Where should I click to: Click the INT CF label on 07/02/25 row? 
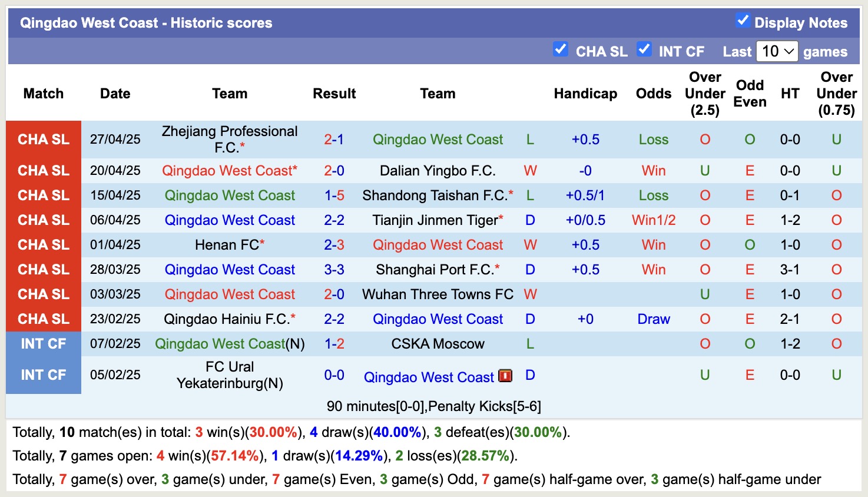point(44,344)
